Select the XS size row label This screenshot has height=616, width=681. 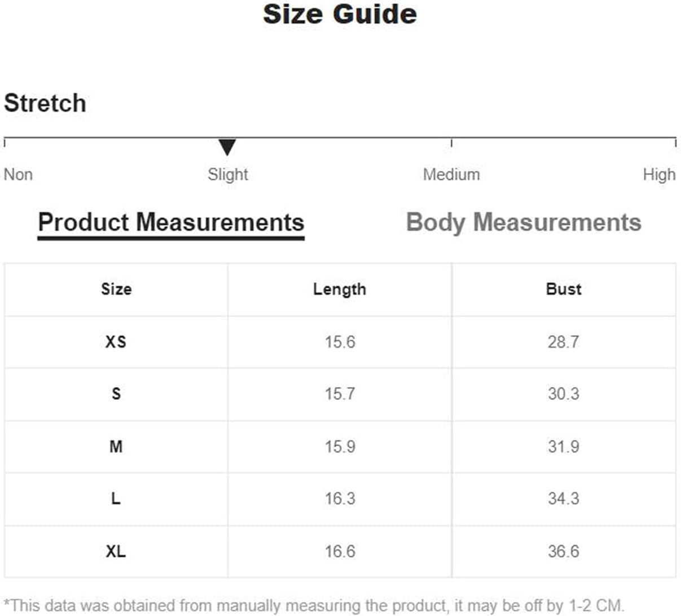(116, 342)
